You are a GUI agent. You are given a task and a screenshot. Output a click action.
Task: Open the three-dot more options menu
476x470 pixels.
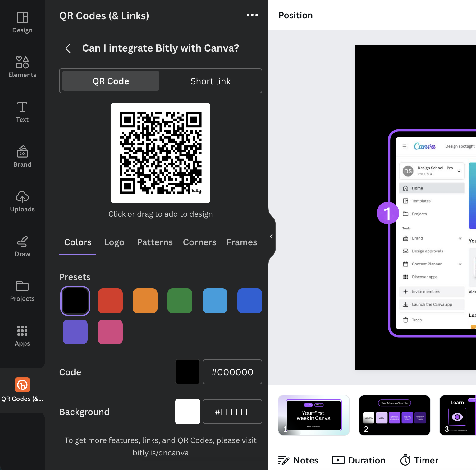(x=252, y=15)
